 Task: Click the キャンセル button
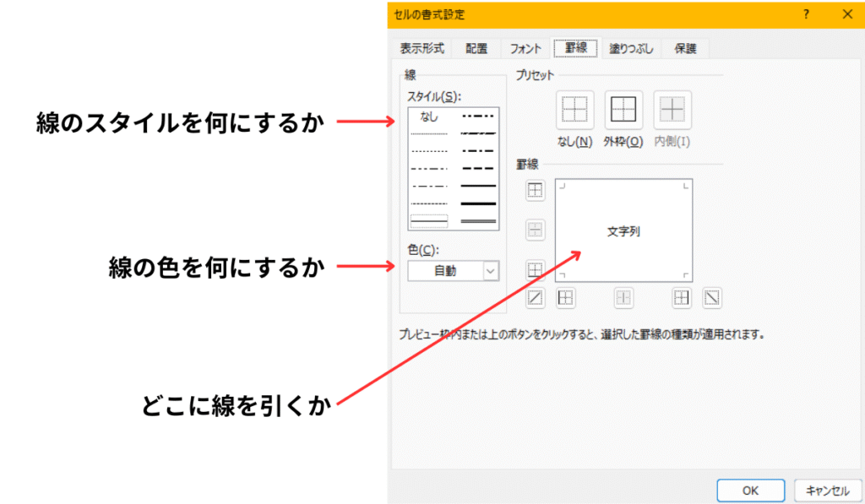click(x=827, y=490)
